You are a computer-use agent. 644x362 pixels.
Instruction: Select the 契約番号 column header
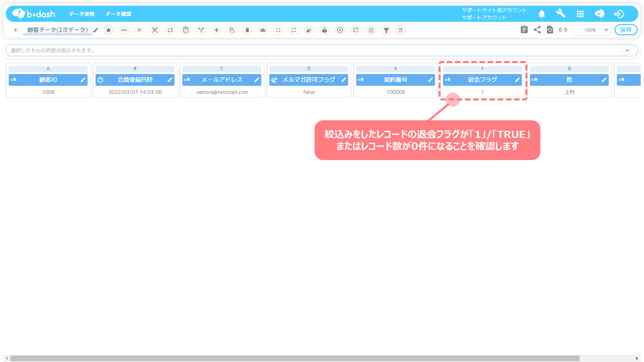396,80
